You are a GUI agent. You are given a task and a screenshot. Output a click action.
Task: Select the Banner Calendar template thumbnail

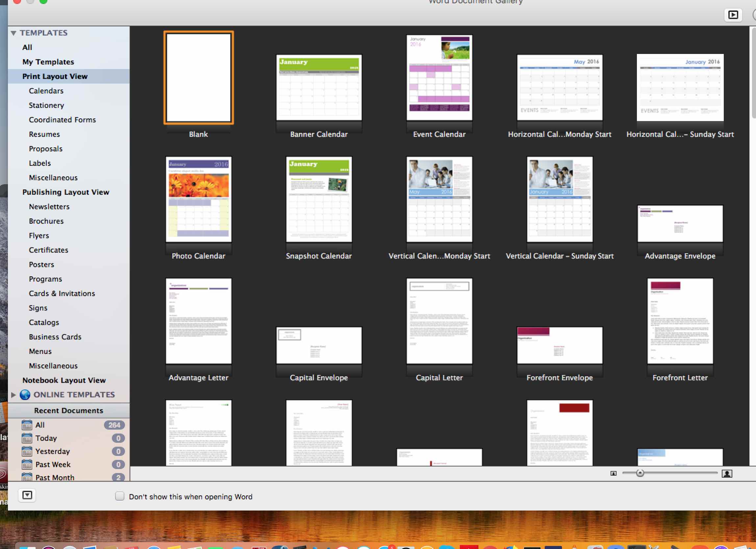[x=319, y=88]
